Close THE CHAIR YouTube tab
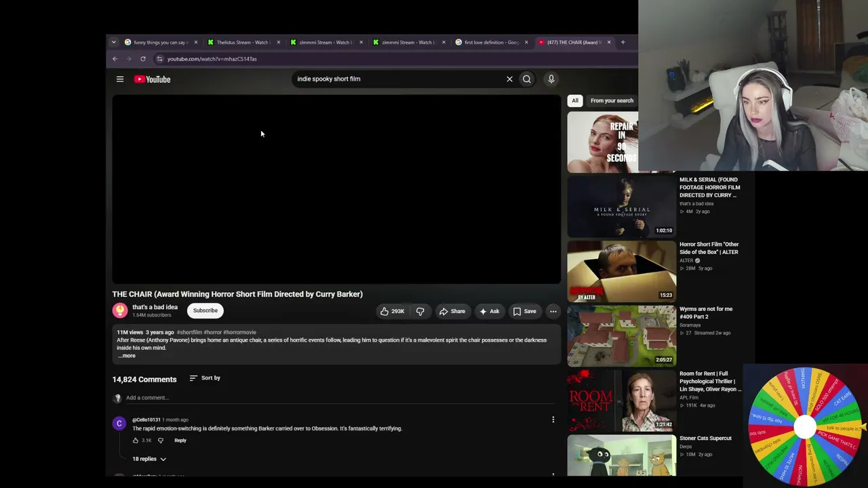 [x=609, y=42]
